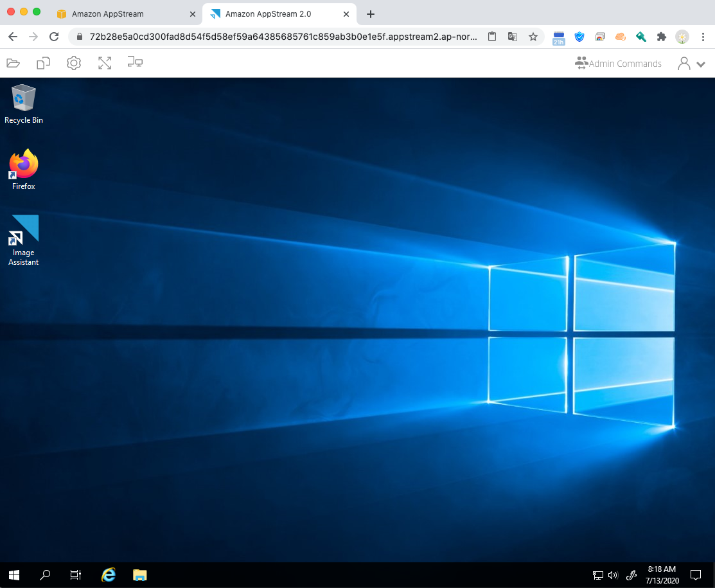The width and height of the screenshot is (715, 588).
Task: Open AppStream dual monitor icon
Action: [135, 62]
